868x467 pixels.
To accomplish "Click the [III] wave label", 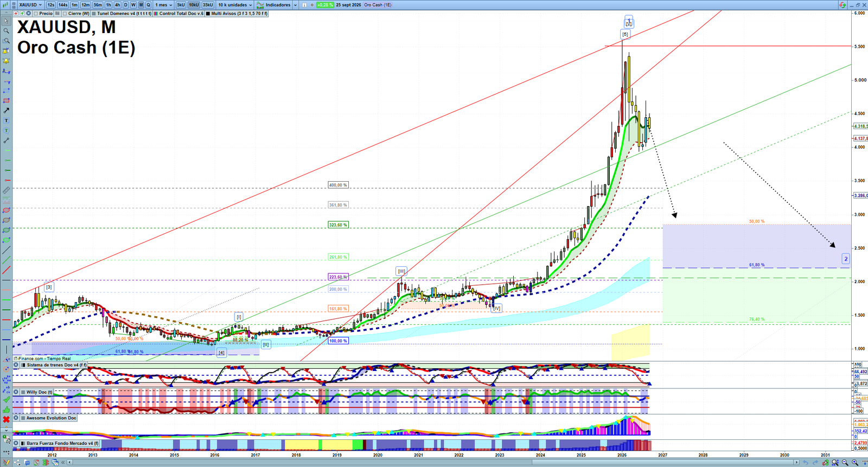I will pos(401,271).
